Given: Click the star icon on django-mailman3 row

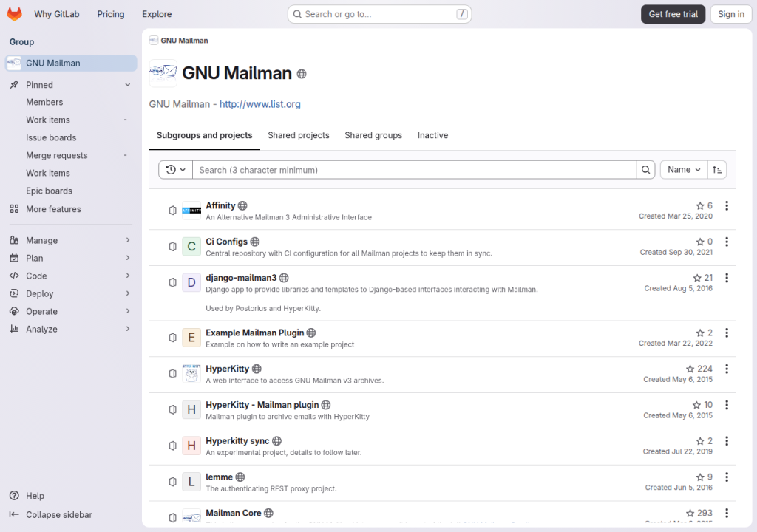Looking at the screenshot, I should tap(697, 278).
